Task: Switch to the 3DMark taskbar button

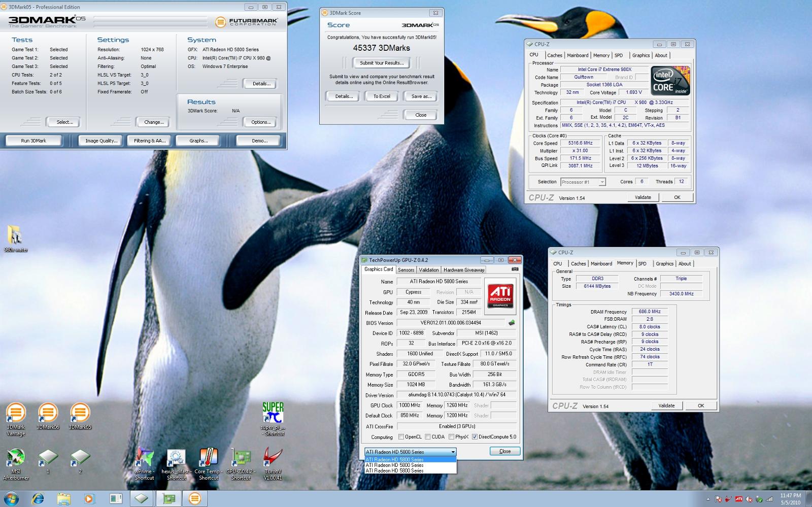Action: tap(195, 499)
